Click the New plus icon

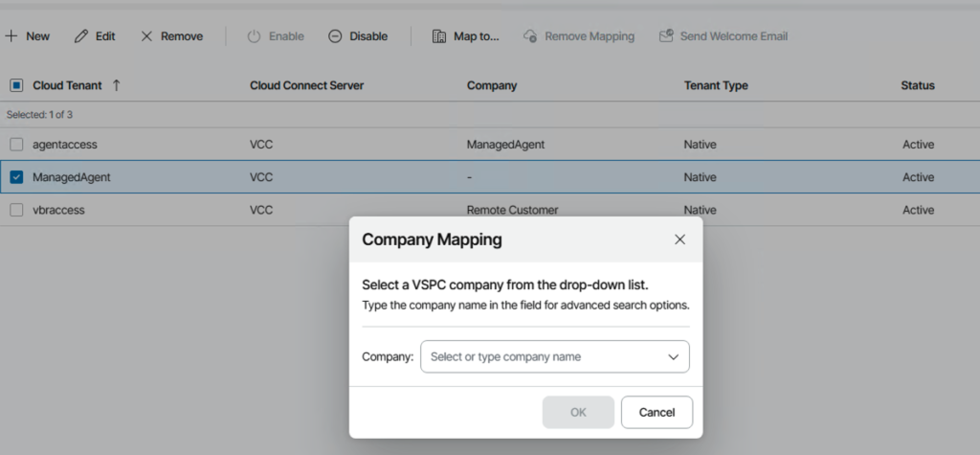tap(11, 36)
